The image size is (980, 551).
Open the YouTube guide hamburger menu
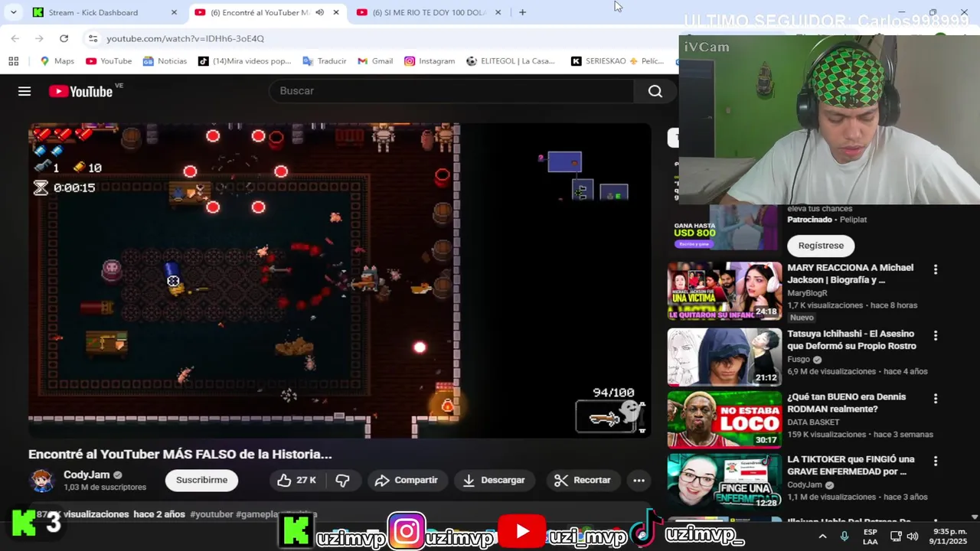[24, 91]
